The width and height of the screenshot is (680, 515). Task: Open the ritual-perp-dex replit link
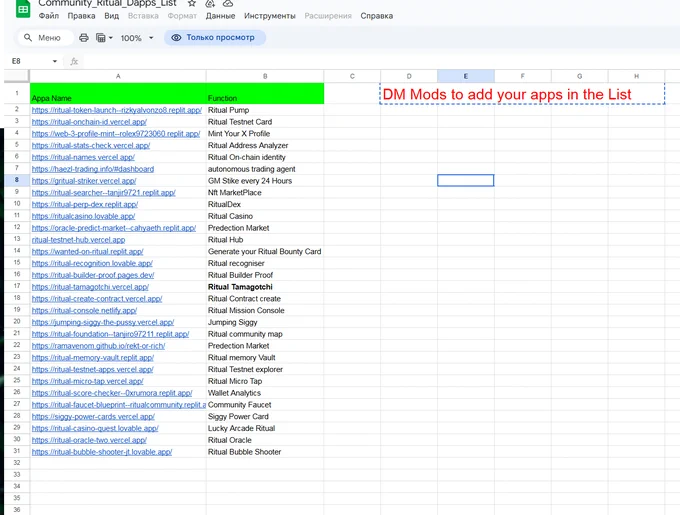(x=85, y=204)
